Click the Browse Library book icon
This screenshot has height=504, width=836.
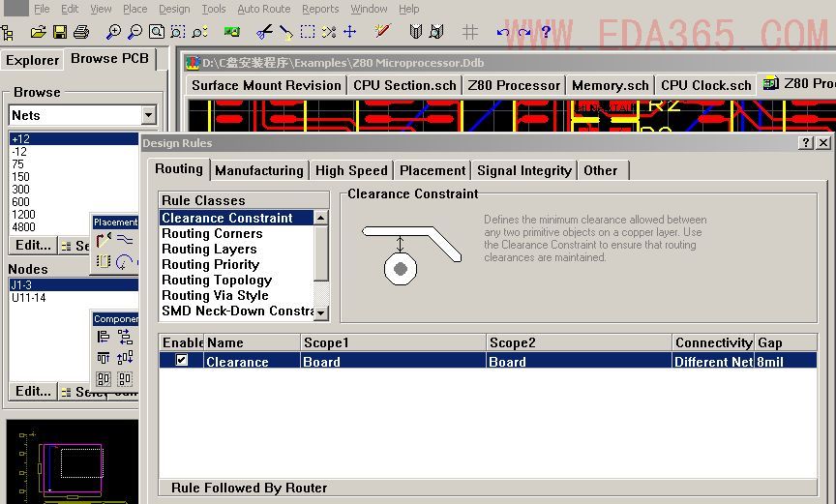pos(415,32)
